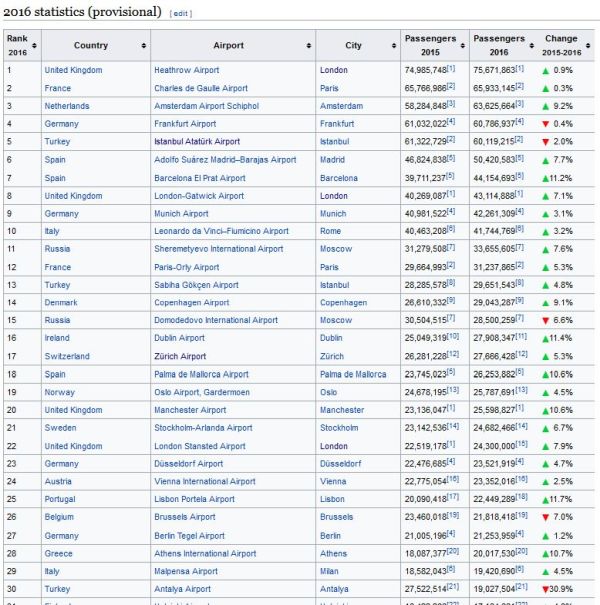Open Barcelona city link
The image size is (600, 605).
(x=338, y=178)
